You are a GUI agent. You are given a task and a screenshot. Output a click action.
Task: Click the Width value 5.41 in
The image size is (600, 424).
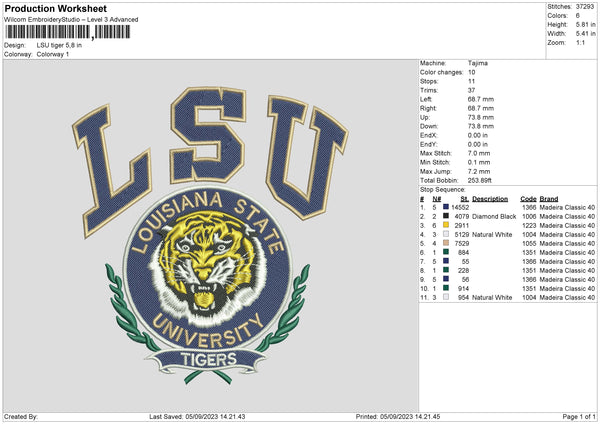tap(585, 34)
